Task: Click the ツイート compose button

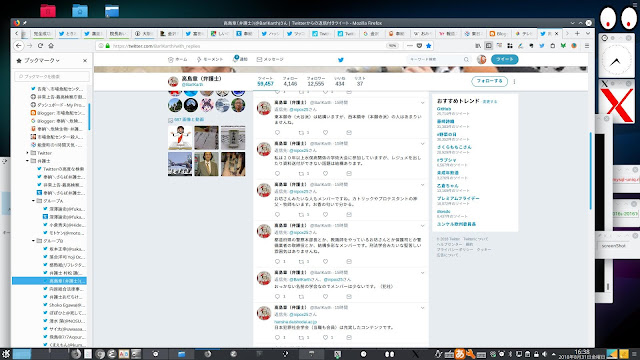Action: coord(504,59)
